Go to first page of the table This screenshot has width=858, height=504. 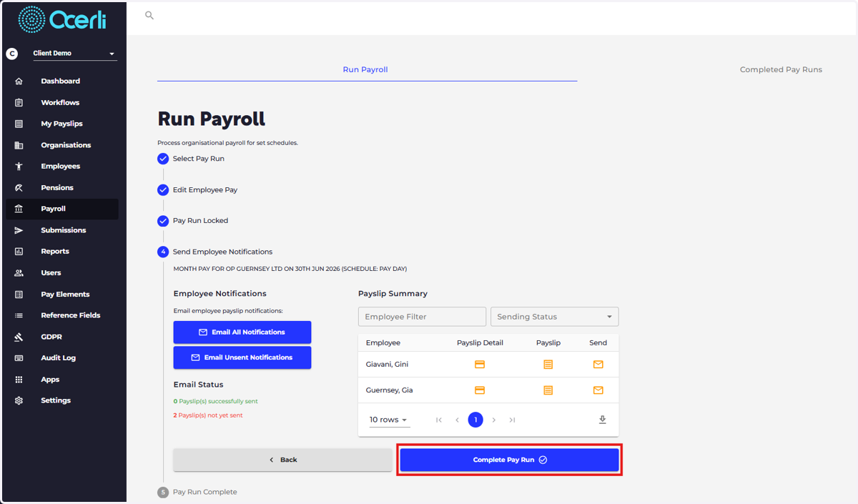pyautogui.click(x=439, y=420)
